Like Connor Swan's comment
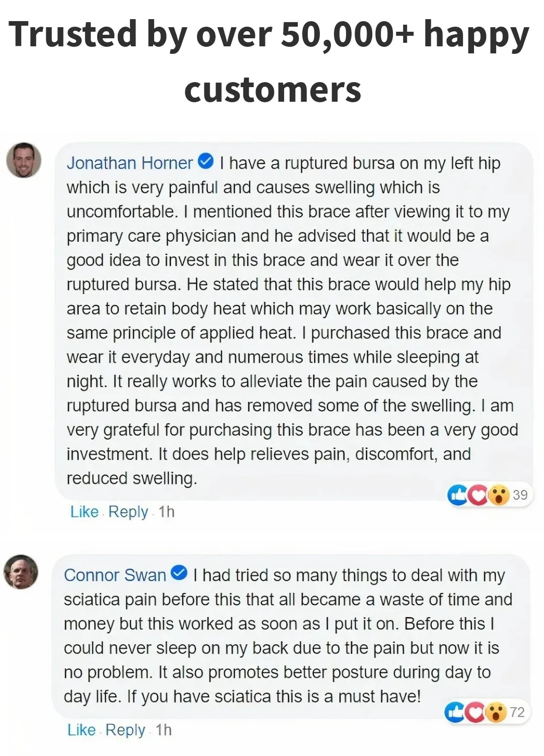The height and width of the screenshot is (756, 544). (81, 730)
